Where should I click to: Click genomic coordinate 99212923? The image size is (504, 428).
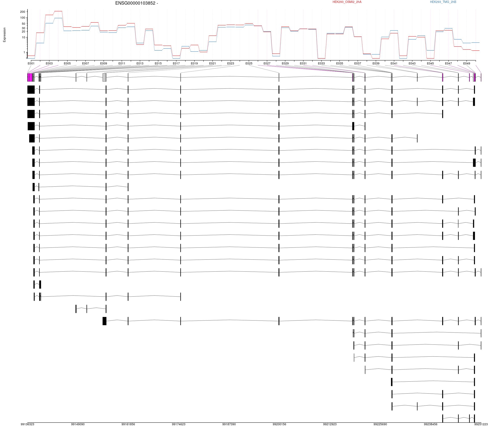330,424
